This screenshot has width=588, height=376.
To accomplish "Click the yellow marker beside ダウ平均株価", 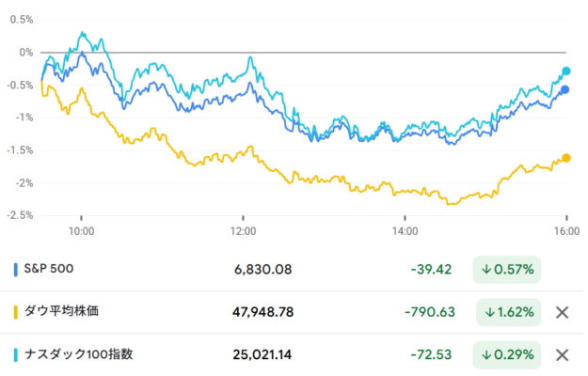I will click(x=16, y=312).
